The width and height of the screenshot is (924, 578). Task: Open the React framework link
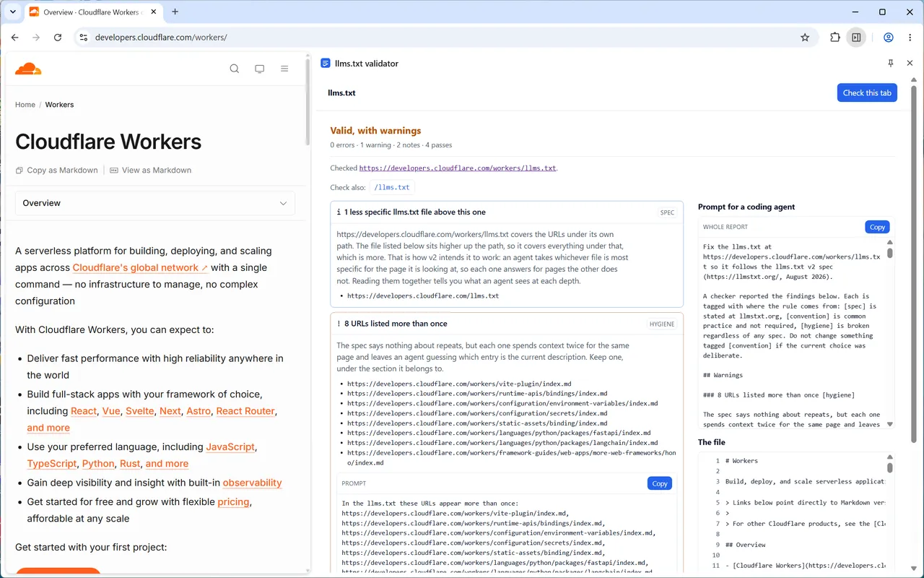[84, 411]
